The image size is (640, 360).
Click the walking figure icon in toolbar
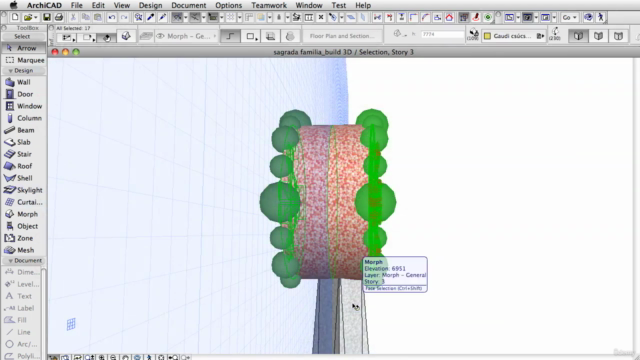600,17
